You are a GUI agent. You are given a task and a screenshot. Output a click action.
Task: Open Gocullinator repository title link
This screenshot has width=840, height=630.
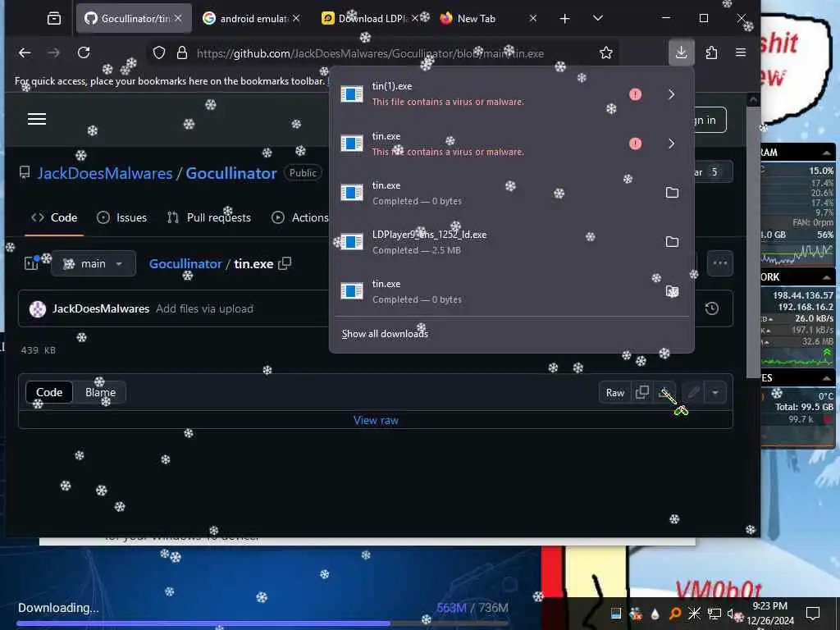click(x=231, y=173)
